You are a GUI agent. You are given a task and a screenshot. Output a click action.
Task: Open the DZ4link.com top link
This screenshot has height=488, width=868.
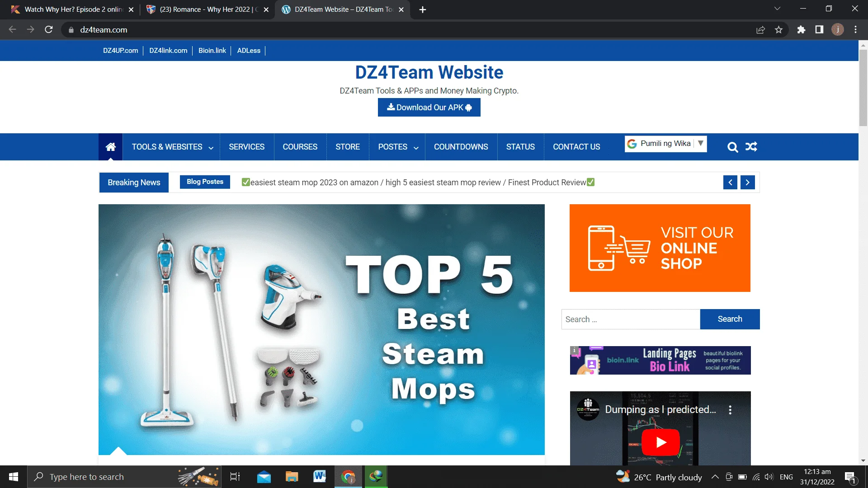(x=168, y=51)
